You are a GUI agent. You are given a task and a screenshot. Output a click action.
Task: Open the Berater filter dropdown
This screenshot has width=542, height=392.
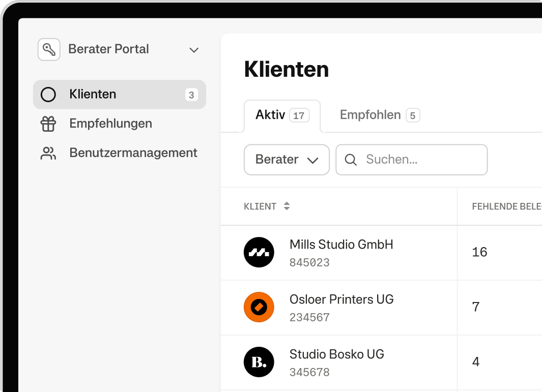point(287,160)
